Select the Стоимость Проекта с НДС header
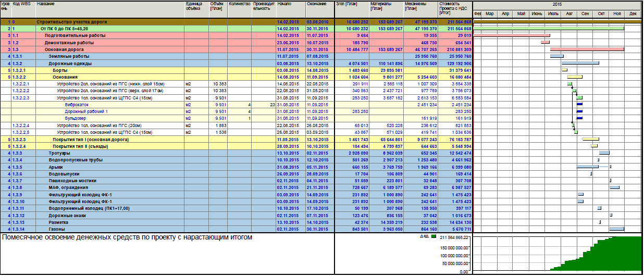 point(455,10)
